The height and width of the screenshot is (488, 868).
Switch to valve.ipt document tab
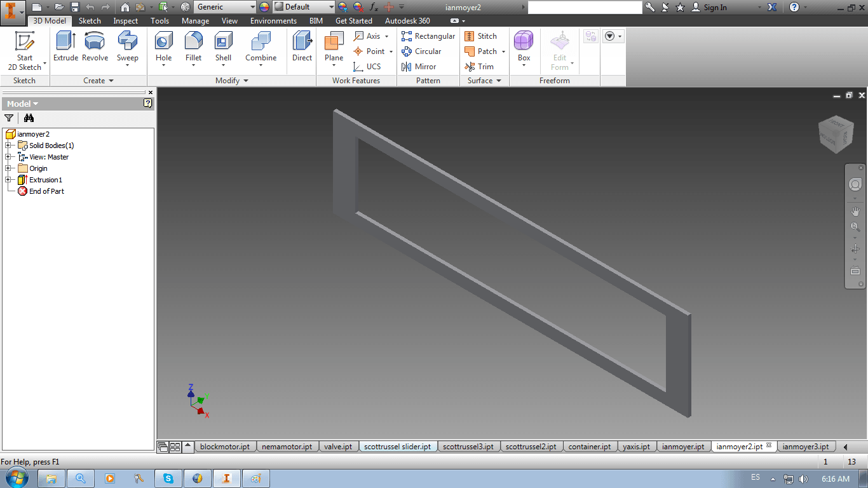(x=338, y=447)
